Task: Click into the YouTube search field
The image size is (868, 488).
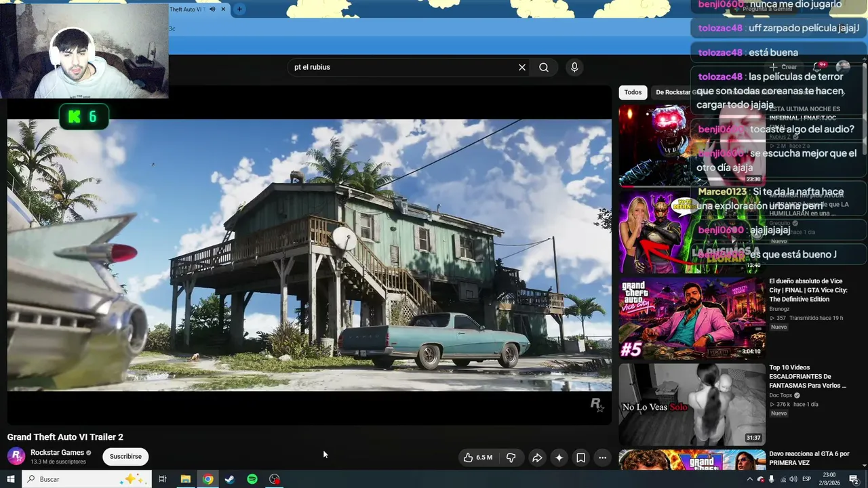Action: 402,67
